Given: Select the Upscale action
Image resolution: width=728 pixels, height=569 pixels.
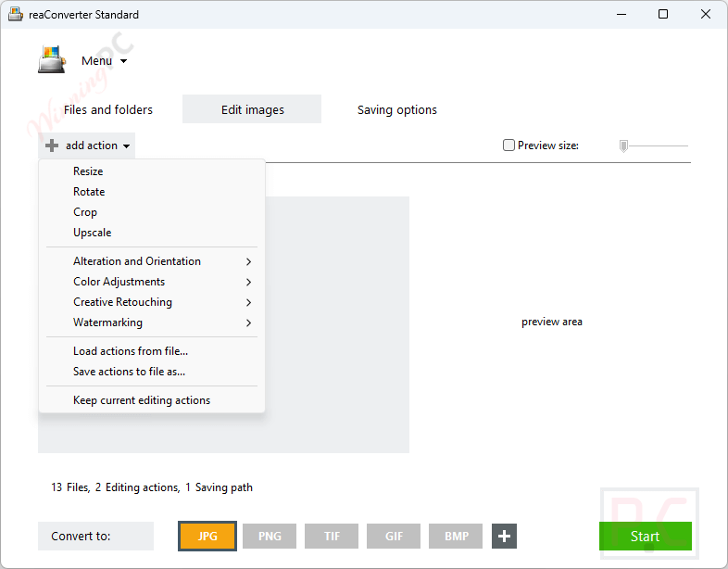Looking at the screenshot, I should coord(152,233).
